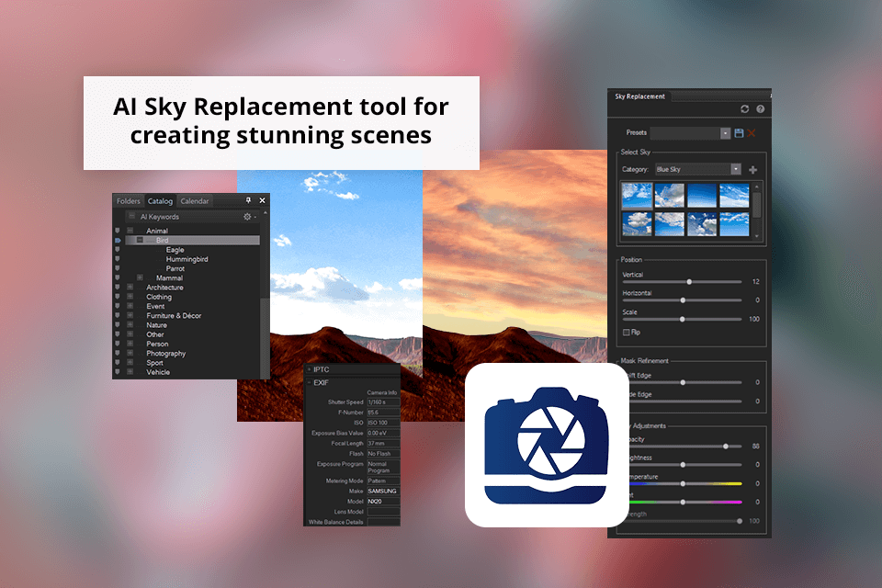Select the first sky thumbnail in top row

pos(637,195)
